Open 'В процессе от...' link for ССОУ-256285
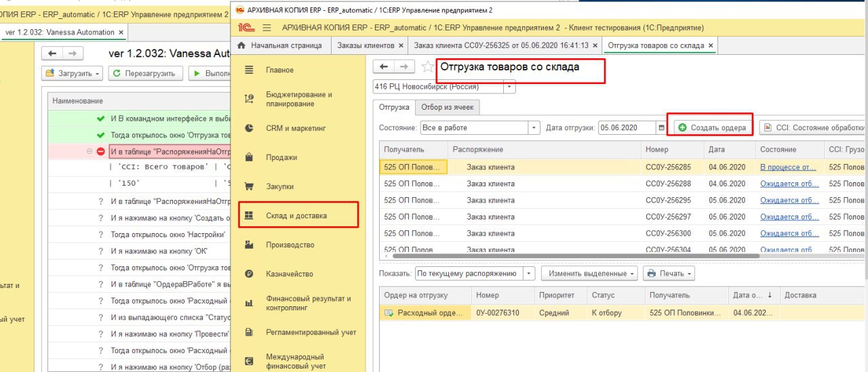The width and height of the screenshot is (868, 372). (x=788, y=167)
